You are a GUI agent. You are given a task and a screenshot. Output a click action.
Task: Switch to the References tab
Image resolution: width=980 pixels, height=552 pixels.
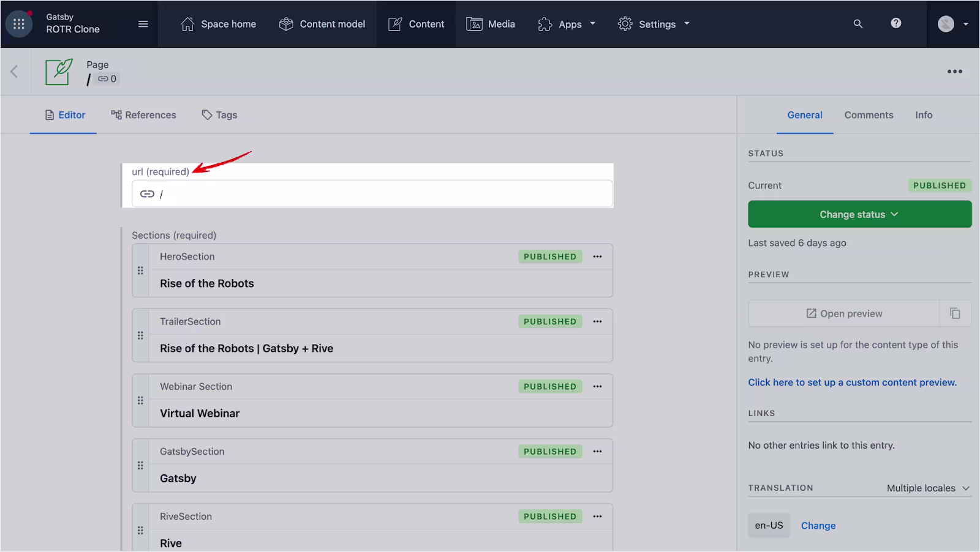click(x=143, y=115)
